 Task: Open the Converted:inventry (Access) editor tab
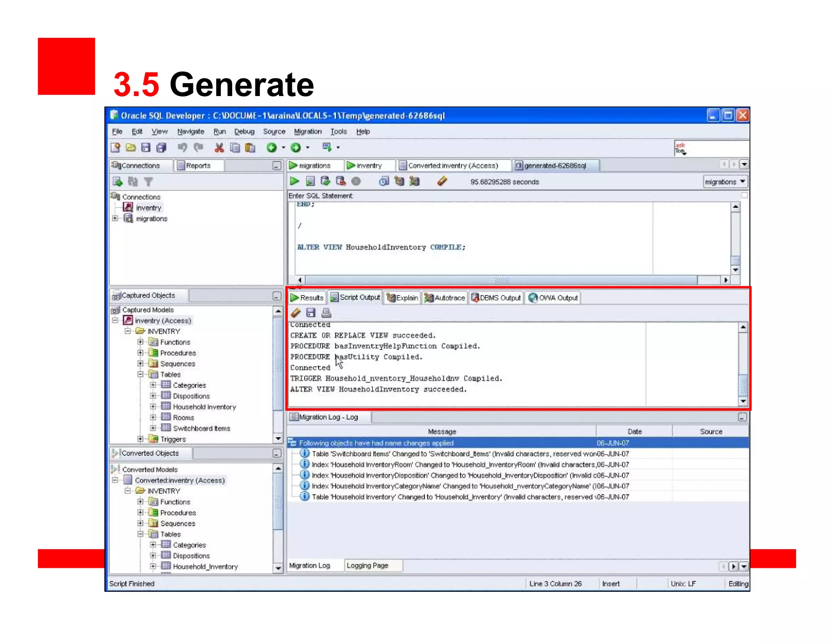point(453,166)
